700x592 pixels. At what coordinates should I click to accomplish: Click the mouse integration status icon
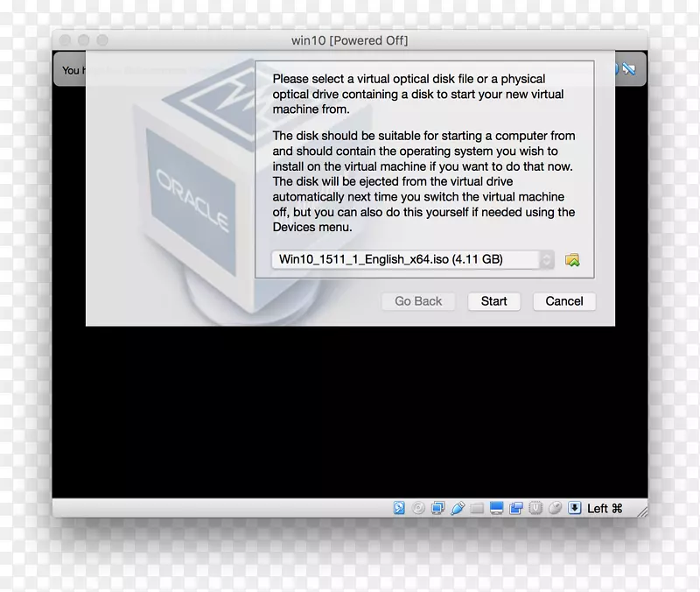coord(554,507)
